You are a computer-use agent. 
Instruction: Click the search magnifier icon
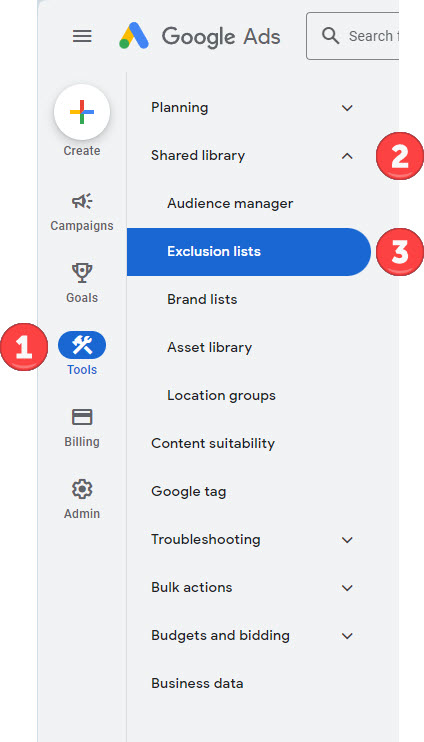point(330,36)
